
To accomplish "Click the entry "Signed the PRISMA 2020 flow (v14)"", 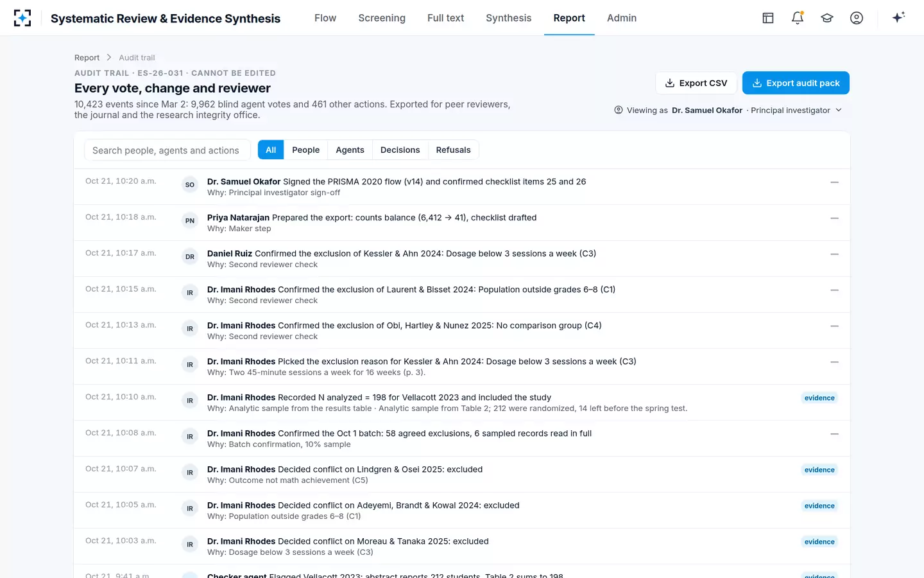I will [462, 187].
